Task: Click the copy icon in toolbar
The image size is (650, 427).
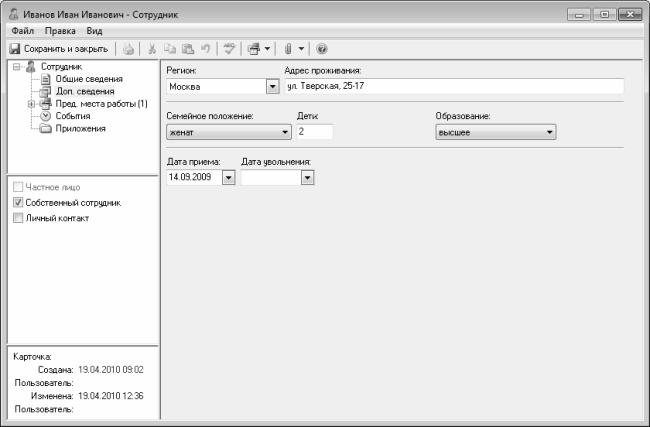Action: pyautogui.click(x=169, y=49)
